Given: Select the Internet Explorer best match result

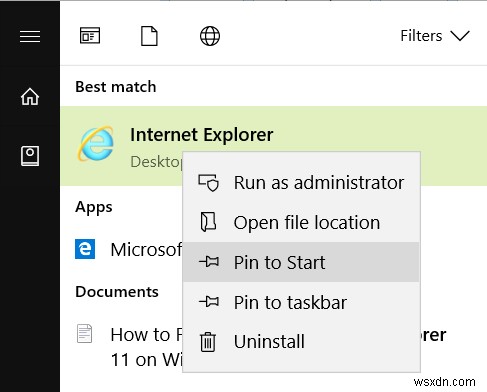Looking at the screenshot, I should tap(274, 146).
